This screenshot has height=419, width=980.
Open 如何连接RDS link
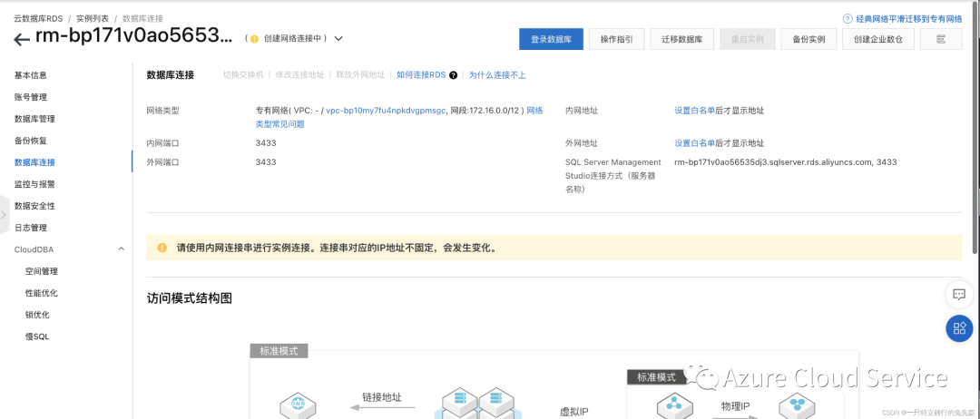click(421, 75)
